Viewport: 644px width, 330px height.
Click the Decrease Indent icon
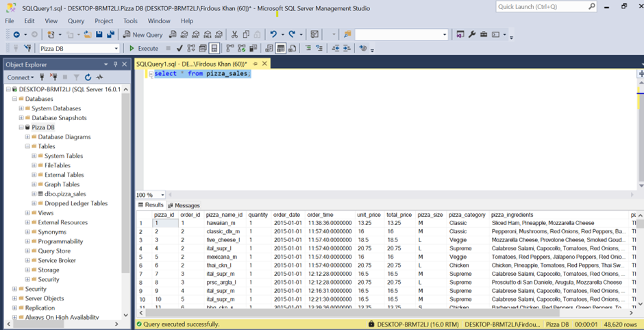coord(336,49)
